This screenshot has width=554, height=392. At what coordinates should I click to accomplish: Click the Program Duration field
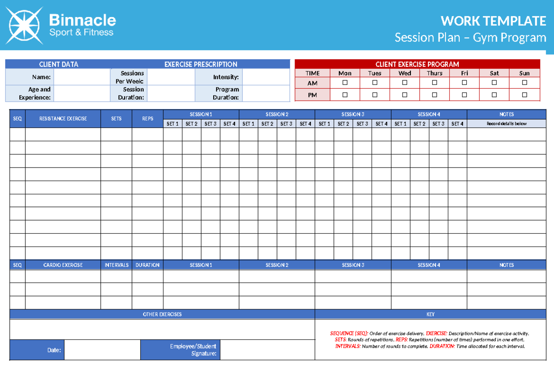pyautogui.click(x=266, y=93)
